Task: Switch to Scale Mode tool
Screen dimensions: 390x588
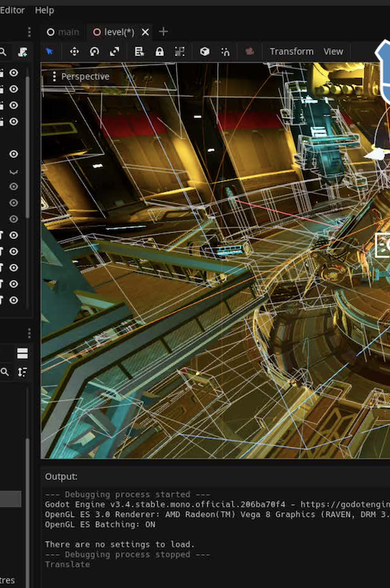Action: 115,51
